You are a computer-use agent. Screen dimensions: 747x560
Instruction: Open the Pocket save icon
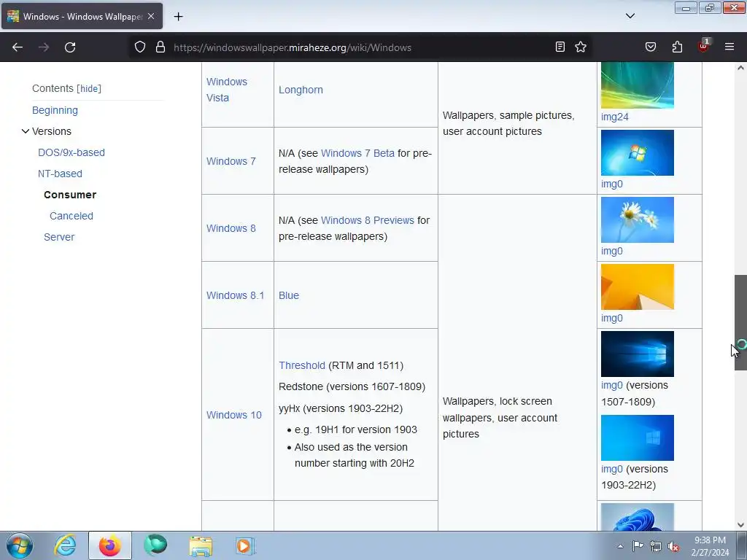[651, 47]
